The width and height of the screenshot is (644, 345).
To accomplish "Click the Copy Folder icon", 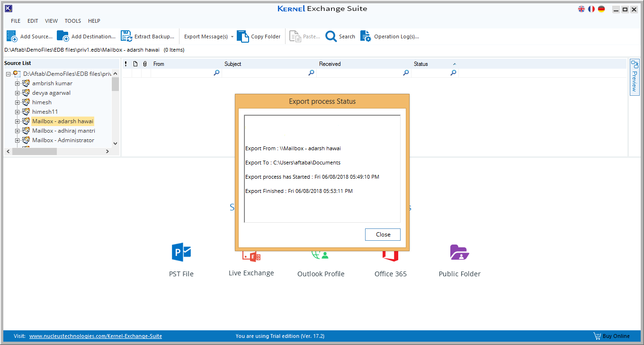I will [242, 36].
